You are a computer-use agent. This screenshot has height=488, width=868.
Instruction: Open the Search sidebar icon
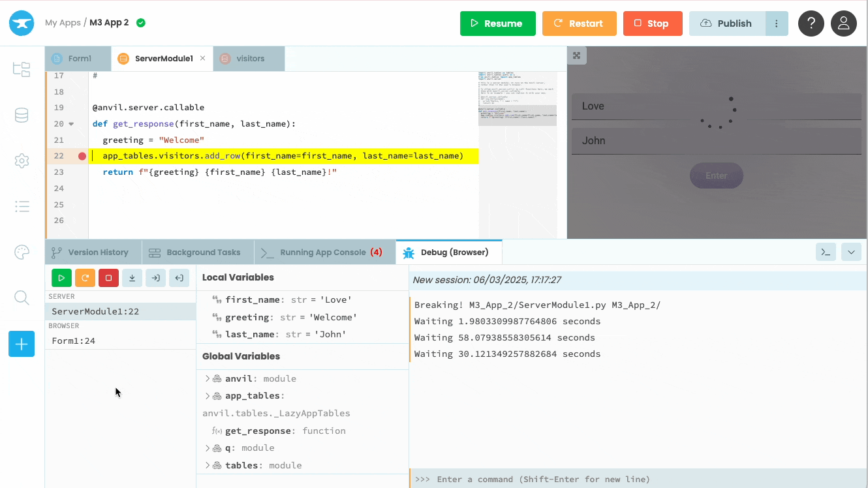coord(22,297)
